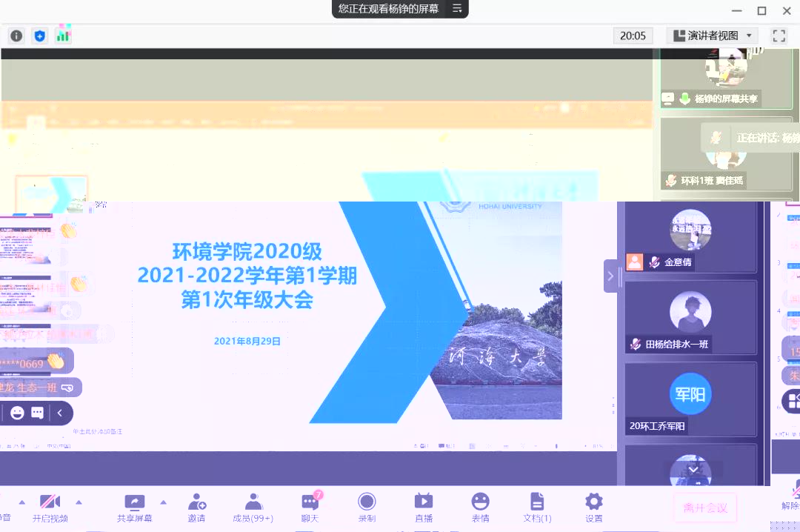Click the blue security shield icon
Viewport: 800px width, 532px height.
tap(40, 36)
